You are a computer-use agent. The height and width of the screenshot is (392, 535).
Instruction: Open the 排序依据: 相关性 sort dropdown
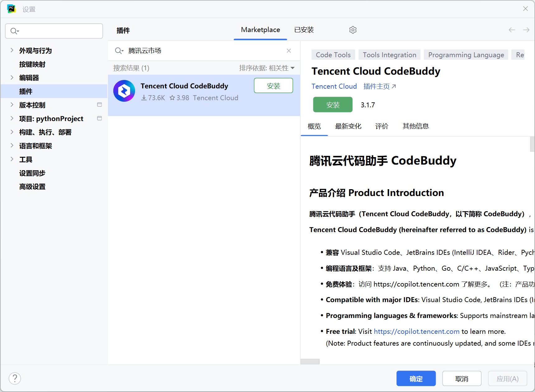[267, 68]
